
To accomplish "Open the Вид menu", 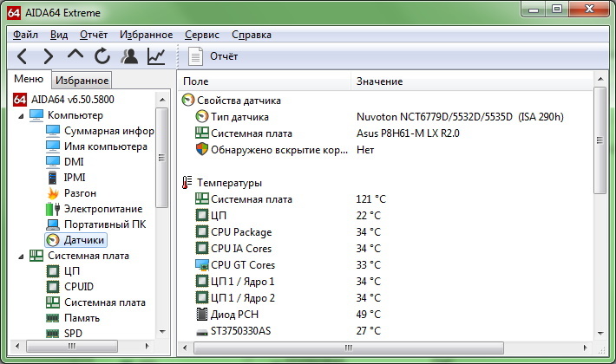I will [x=59, y=35].
